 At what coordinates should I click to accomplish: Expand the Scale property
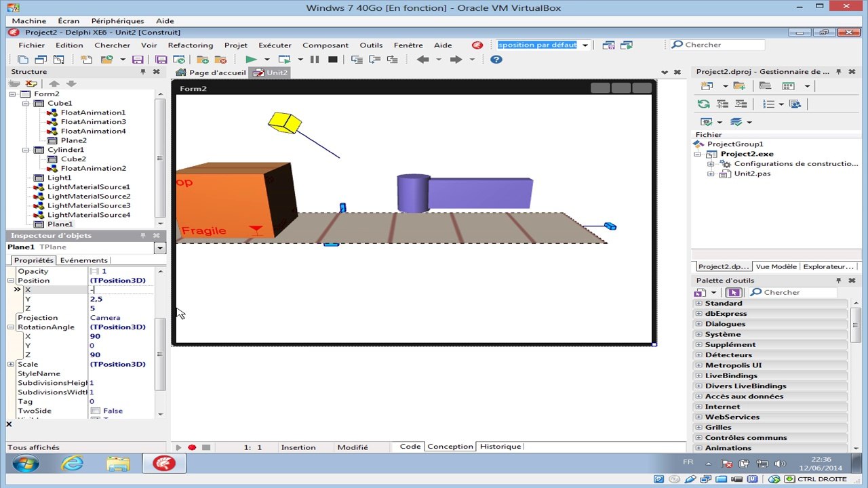(11, 365)
